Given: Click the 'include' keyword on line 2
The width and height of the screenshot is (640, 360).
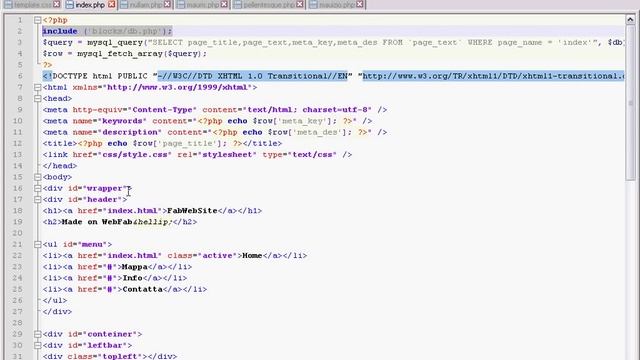Looking at the screenshot, I should (x=60, y=31).
